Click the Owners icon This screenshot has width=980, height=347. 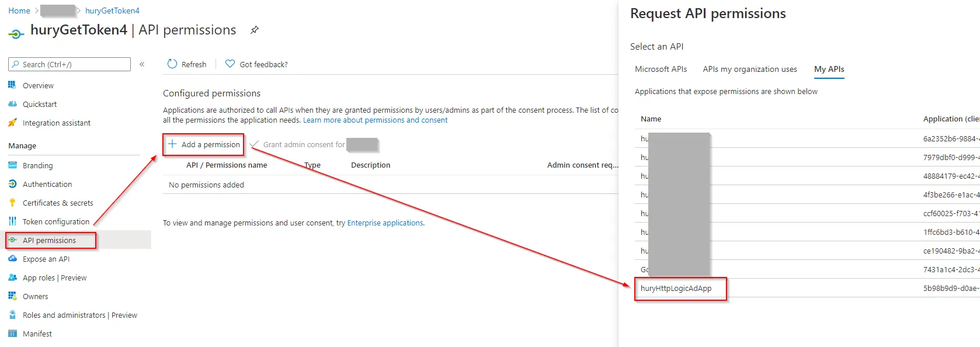[12, 296]
